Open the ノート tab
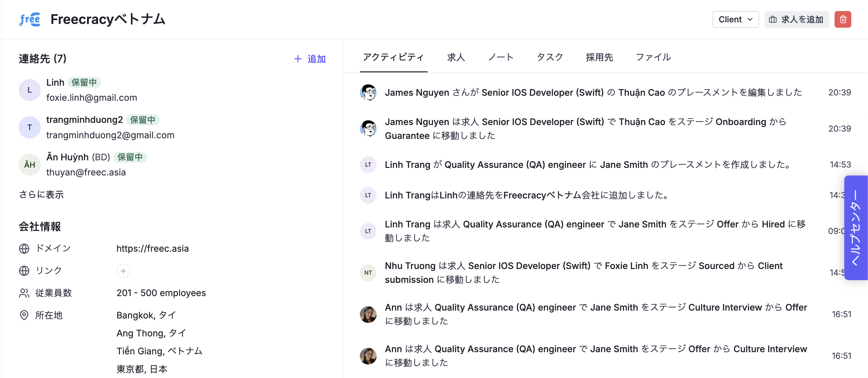This screenshot has width=868, height=378. [x=501, y=57]
